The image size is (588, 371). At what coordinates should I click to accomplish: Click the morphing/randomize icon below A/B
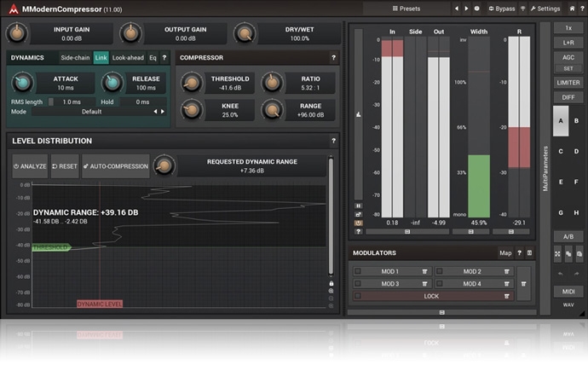point(557,254)
